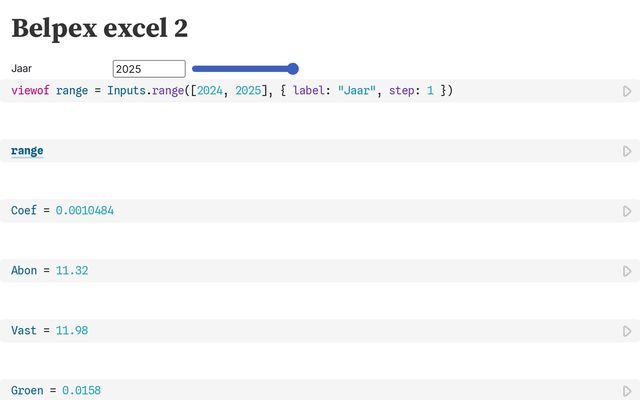640x400 pixels.
Task: Click the Groen value 0.0158
Action: point(81,391)
